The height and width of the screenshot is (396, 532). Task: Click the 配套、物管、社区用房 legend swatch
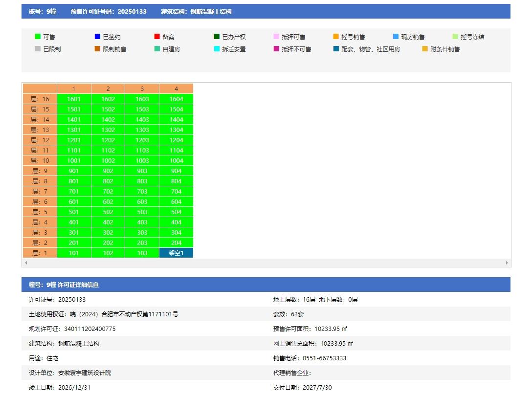click(x=336, y=48)
